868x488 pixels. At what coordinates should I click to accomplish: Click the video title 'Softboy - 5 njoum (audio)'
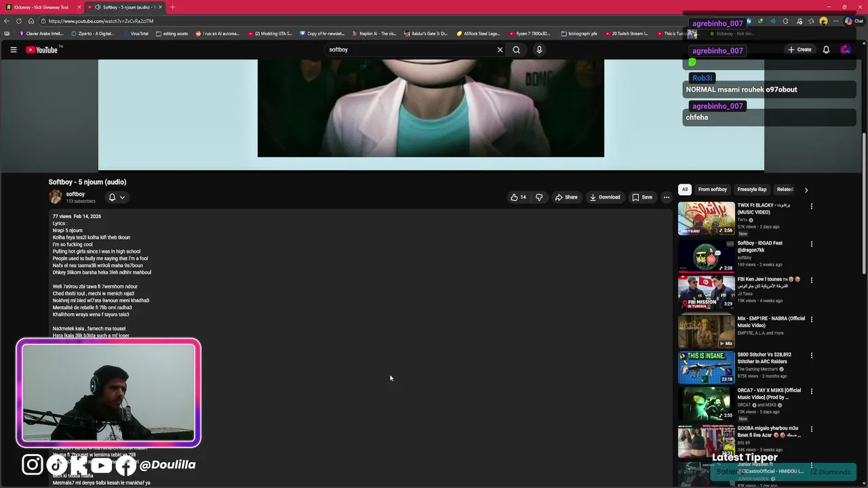87,182
